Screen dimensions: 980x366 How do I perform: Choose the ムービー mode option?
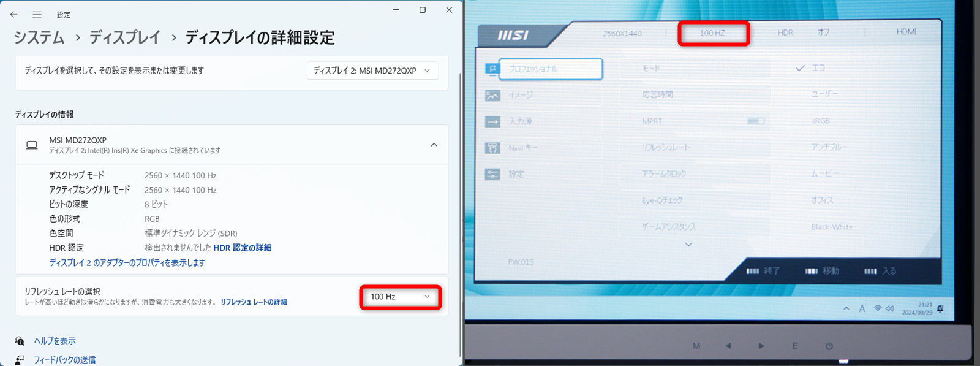tap(825, 173)
